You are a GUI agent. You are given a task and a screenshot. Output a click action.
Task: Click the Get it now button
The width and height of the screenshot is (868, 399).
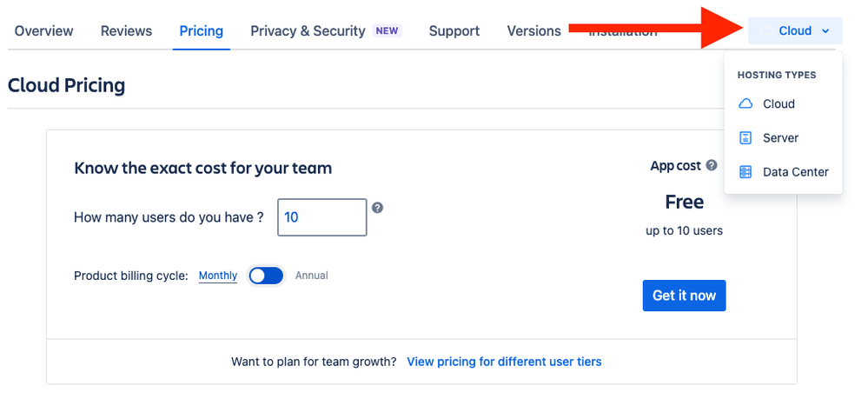coord(684,296)
